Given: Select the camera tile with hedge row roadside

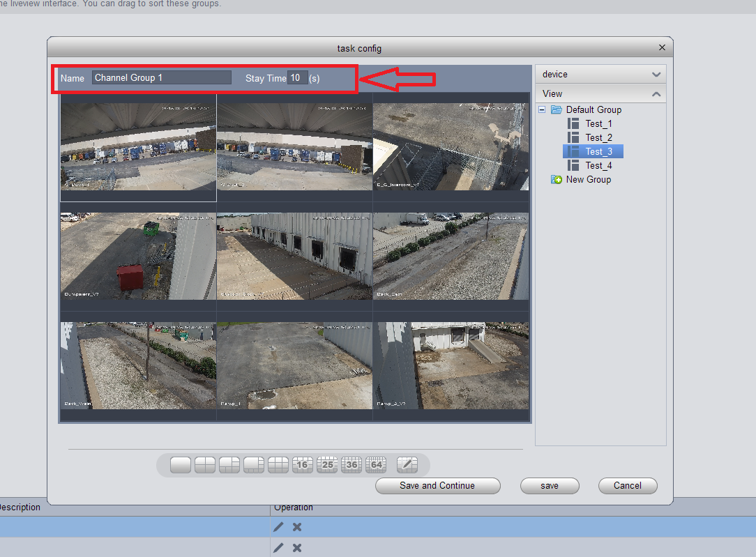Looking at the screenshot, I should [x=451, y=256].
